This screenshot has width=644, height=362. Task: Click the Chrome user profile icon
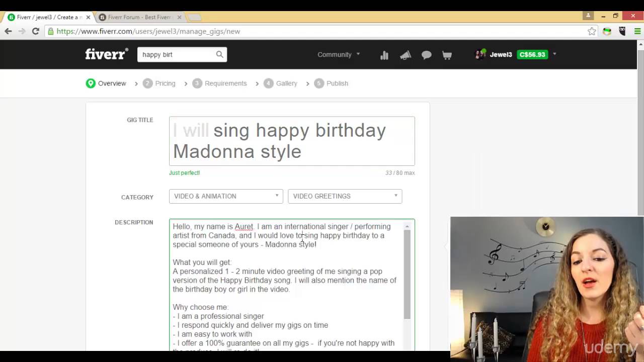pos(588,16)
